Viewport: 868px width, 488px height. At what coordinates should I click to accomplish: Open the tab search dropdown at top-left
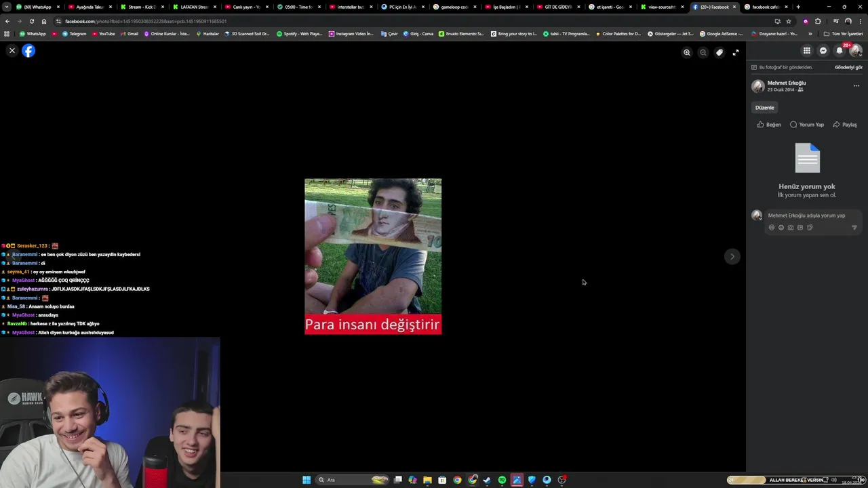pyautogui.click(x=6, y=7)
